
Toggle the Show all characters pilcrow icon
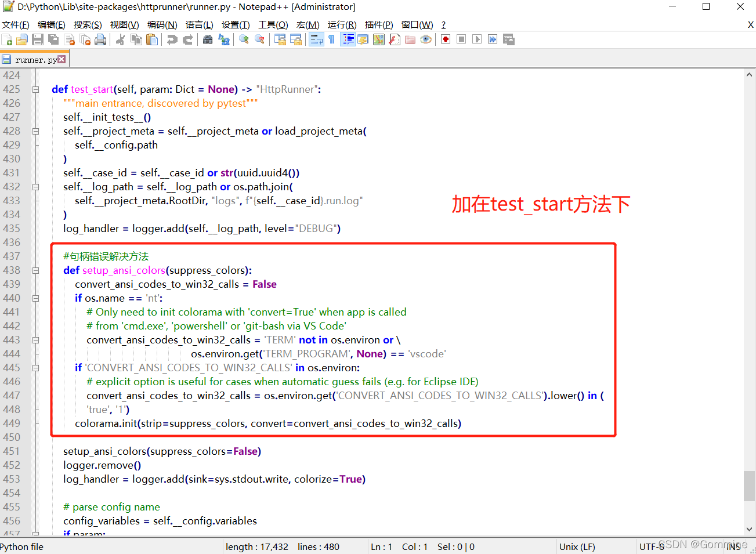[331, 39]
